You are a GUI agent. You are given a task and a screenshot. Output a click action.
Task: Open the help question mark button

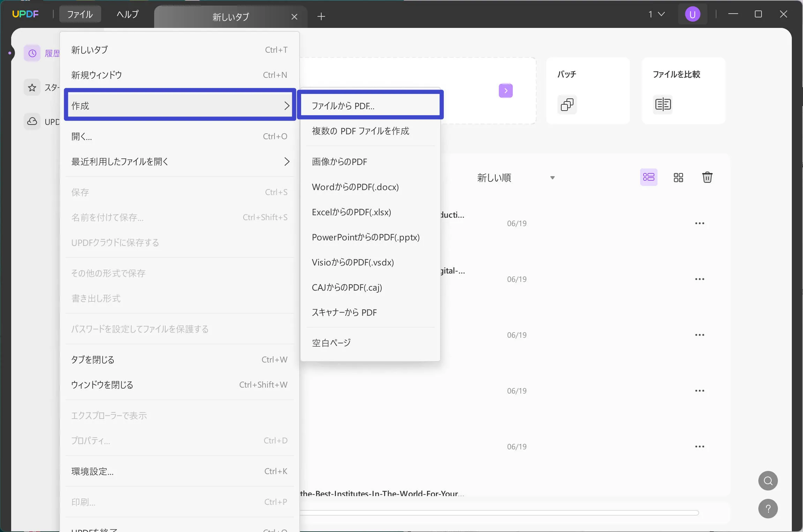point(768,509)
